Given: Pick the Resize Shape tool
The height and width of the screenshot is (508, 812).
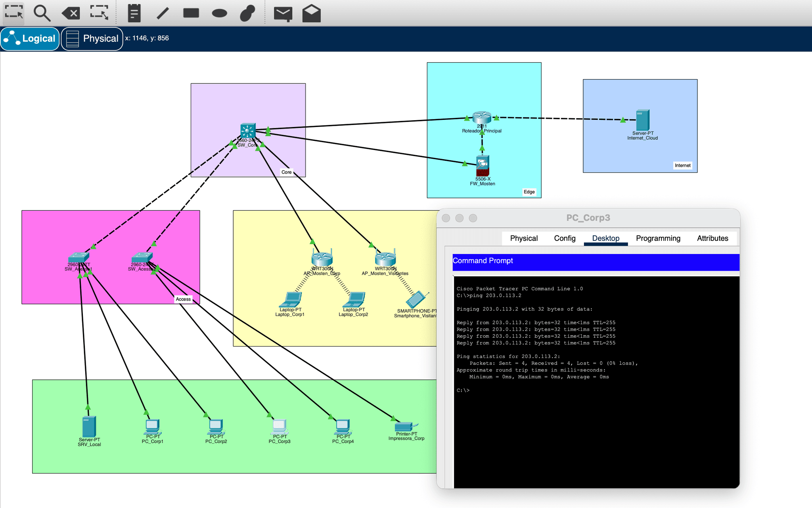Looking at the screenshot, I should [x=99, y=13].
